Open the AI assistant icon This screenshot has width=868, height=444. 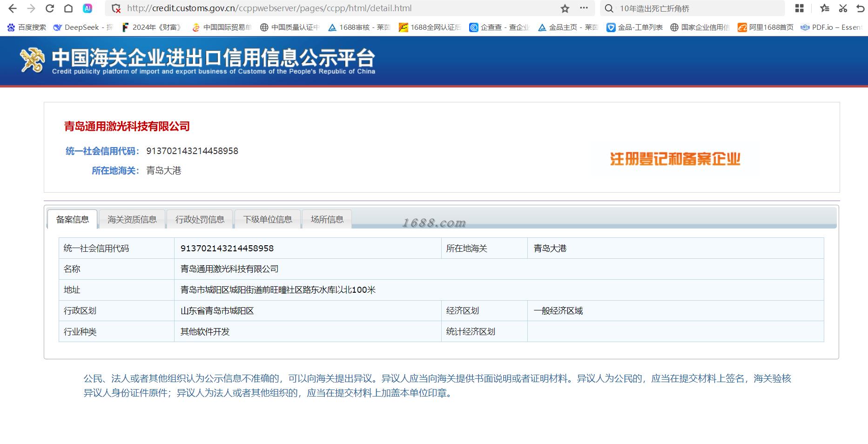pyautogui.click(x=87, y=8)
